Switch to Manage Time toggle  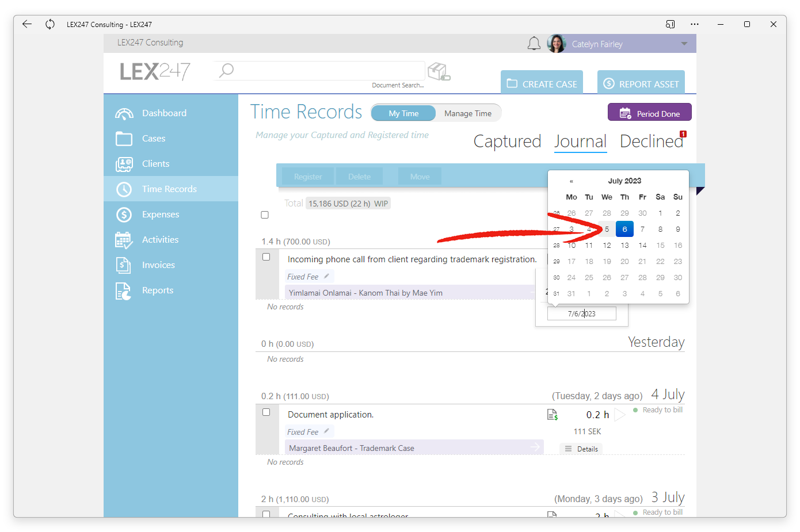pos(468,113)
